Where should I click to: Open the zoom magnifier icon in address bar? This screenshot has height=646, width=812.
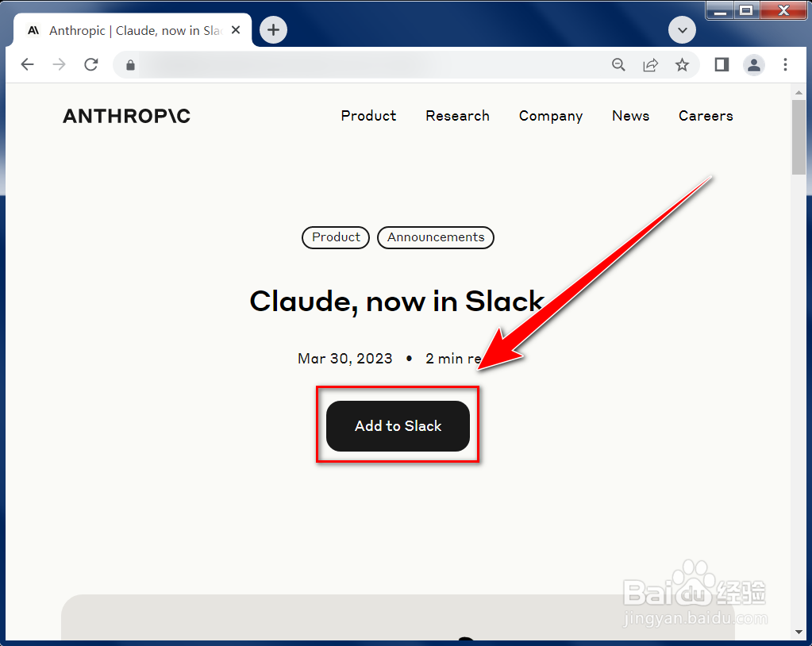pos(618,65)
